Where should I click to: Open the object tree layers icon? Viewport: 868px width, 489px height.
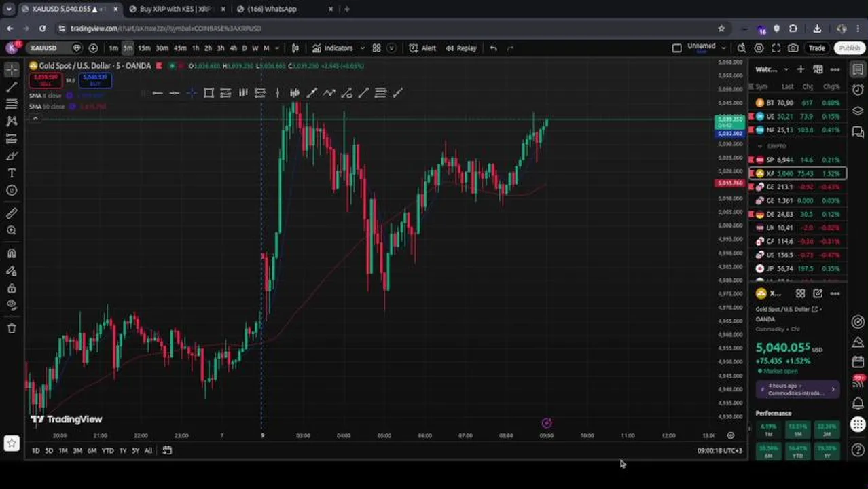click(858, 111)
